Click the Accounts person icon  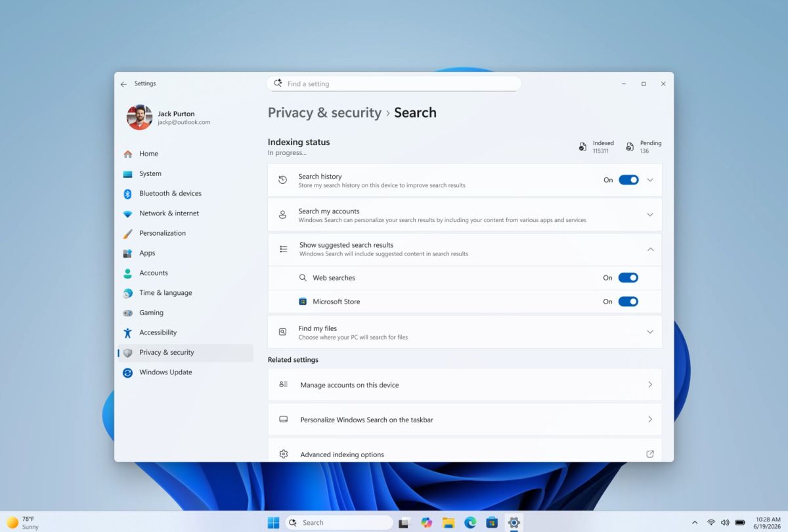click(x=127, y=273)
